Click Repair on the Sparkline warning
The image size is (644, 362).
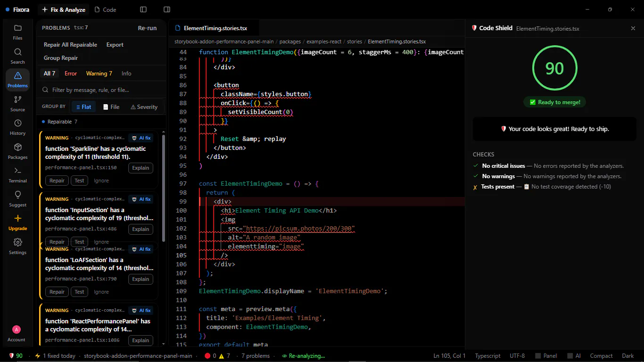57,181
